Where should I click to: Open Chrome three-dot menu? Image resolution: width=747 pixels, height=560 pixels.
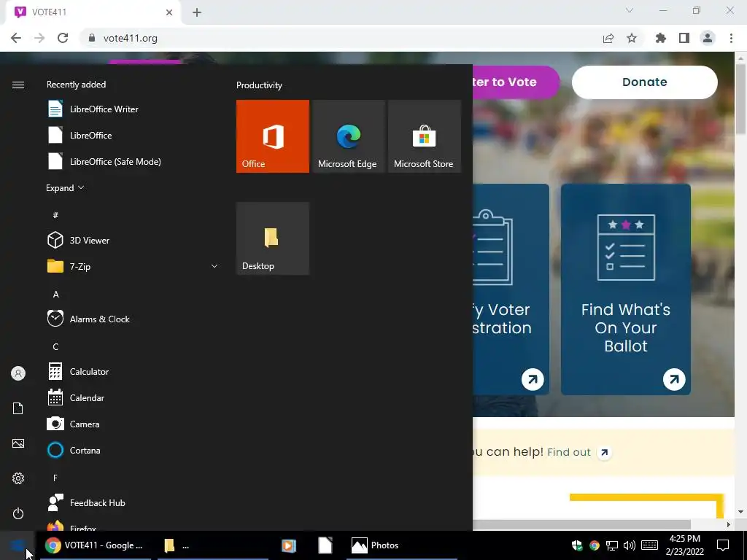coord(731,38)
